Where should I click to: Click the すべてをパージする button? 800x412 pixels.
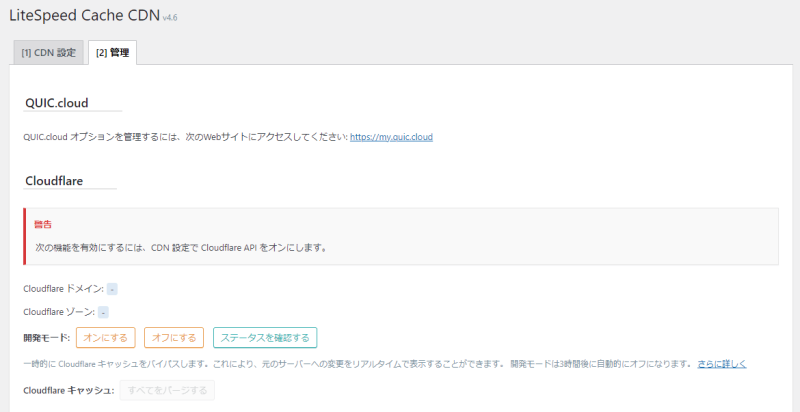(x=167, y=390)
